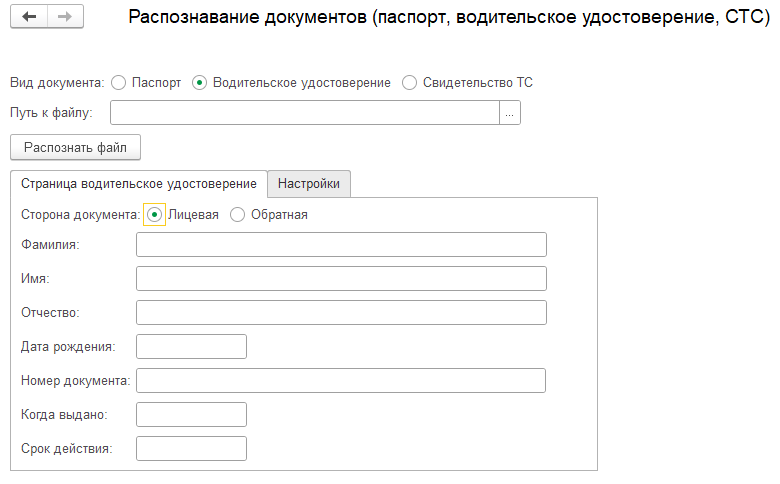Open file browser with ellipsis button
The image size is (780, 484).
click(x=510, y=113)
